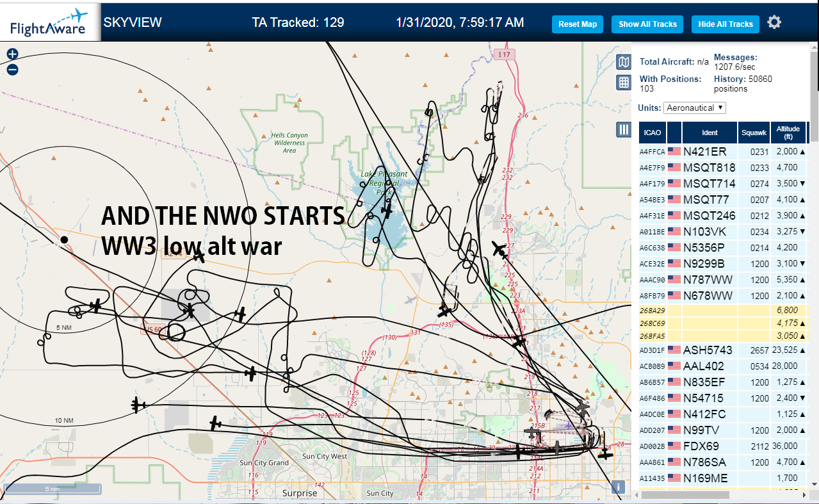Image resolution: width=819 pixels, height=504 pixels.
Task: Sort table by Ident column
Action: 710,133
